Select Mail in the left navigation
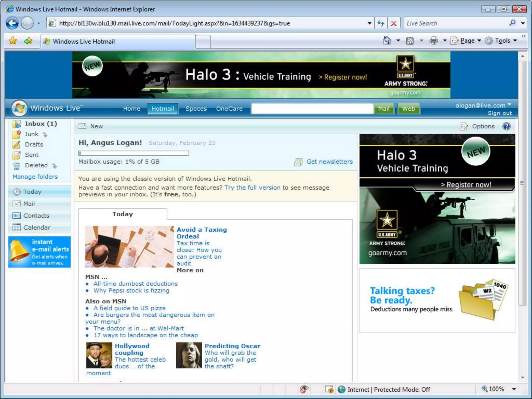The width and height of the screenshot is (532, 399). (x=39, y=204)
